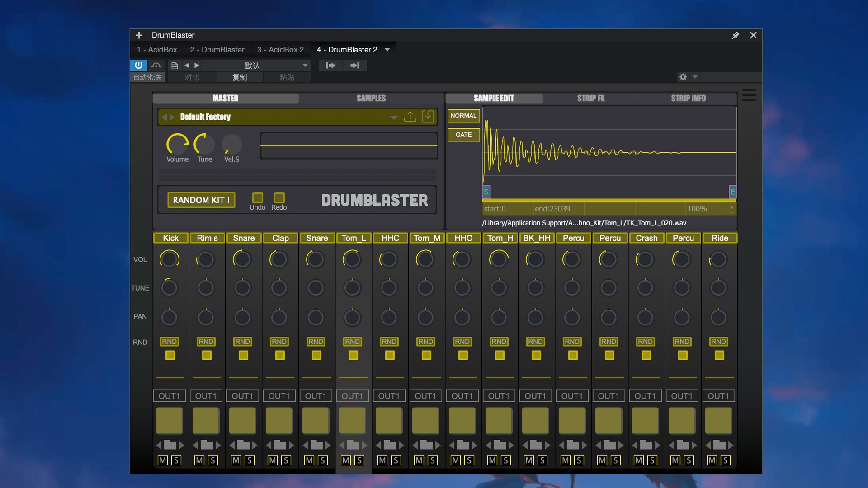Switch to the SAMPLES tab
Screen dimensions: 868x488
(x=371, y=98)
